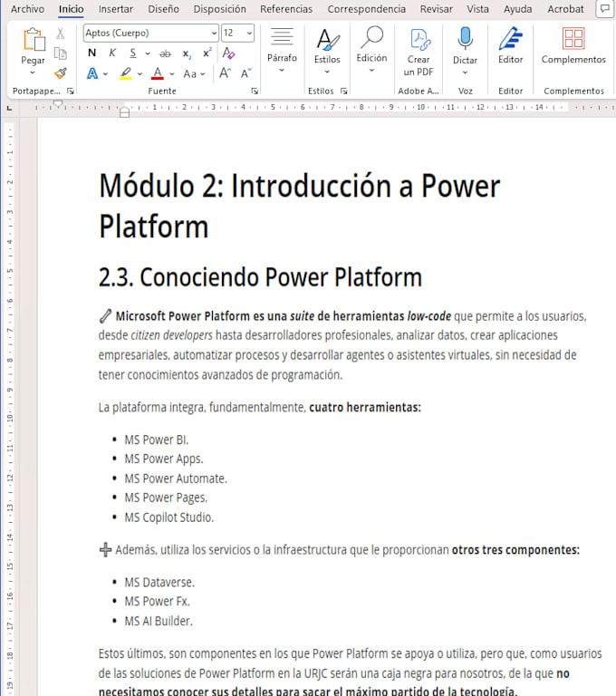Click list item 'MS Power Fx.'
Image resolution: width=616 pixels, height=696 pixels.
coord(157,602)
